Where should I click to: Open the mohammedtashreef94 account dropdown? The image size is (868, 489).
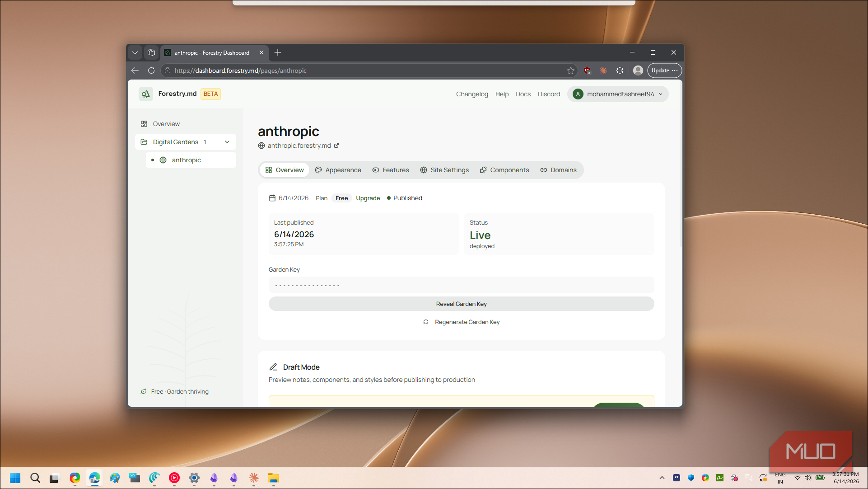pos(618,94)
